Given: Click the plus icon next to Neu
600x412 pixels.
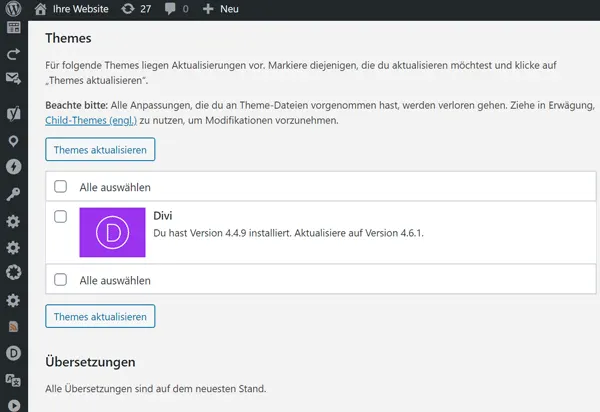Looking at the screenshot, I should point(208,9).
